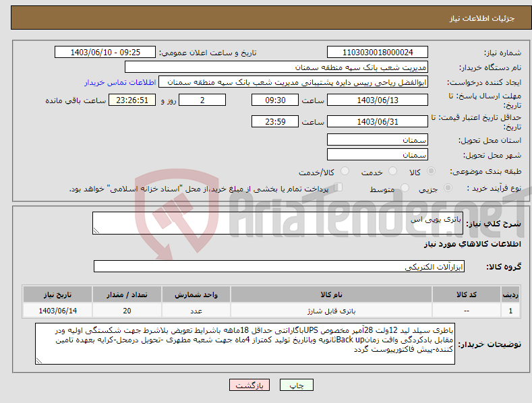
Task: Select the خدمت radio button
Action: pos(392,171)
